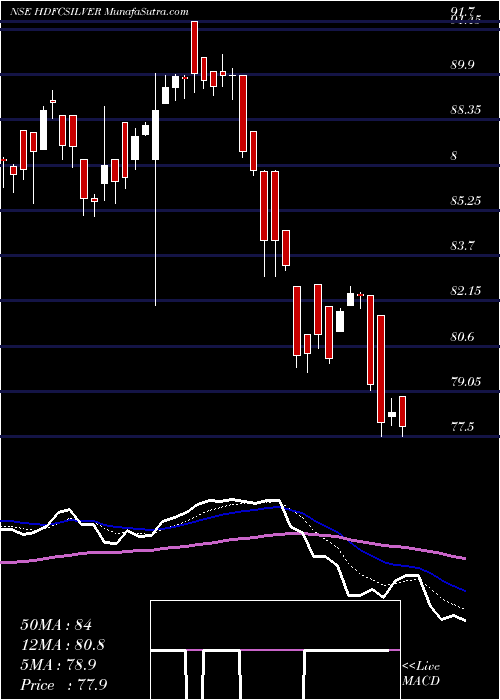The width and height of the screenshot is (500, 700).
Task: Click the NSE HDFCSILVER MunafaSutra.com title
Action: click(x=99, y=12)
